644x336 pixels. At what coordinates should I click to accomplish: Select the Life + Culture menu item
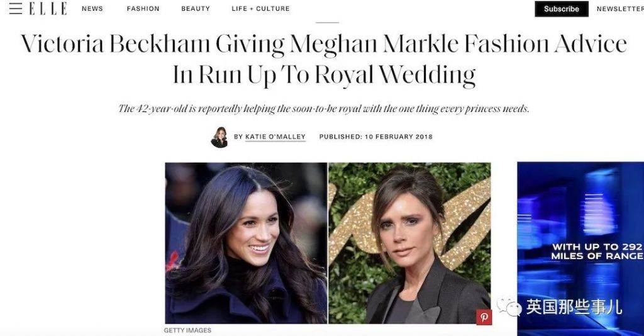click(x=260, y=9)
